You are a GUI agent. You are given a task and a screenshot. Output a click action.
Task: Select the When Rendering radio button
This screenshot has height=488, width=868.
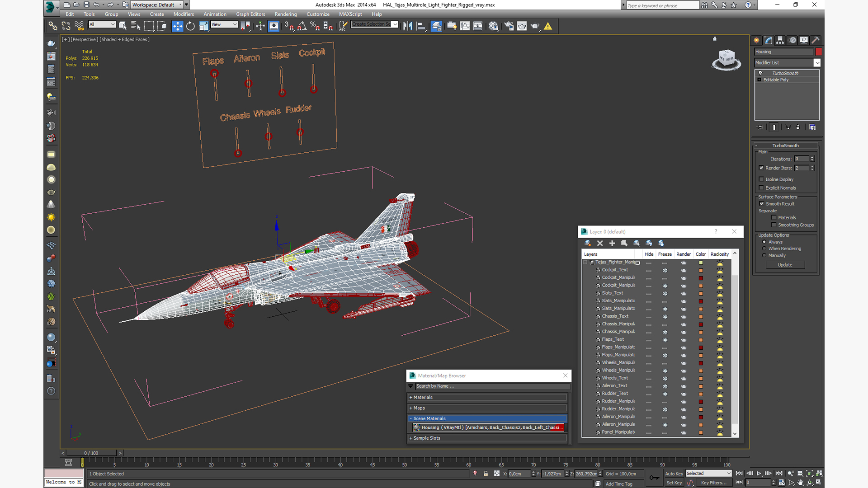pyautogui.click(x=764, y=249)
